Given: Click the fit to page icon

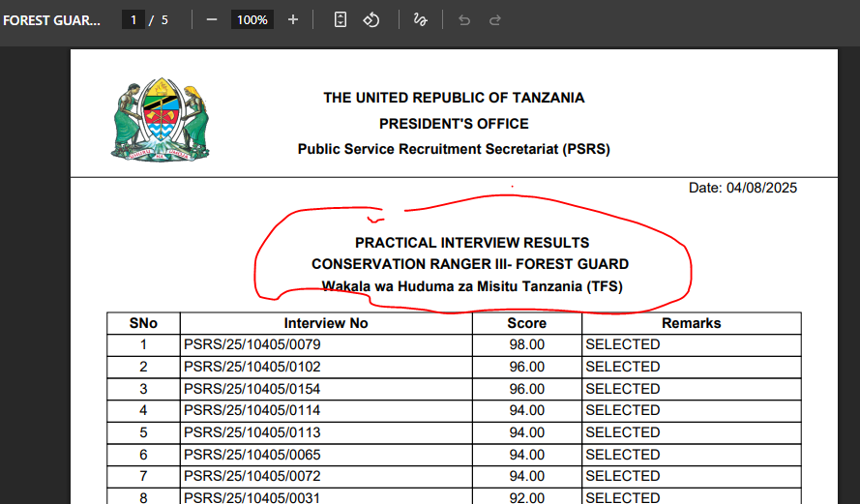Looking at the screenshot, I should click(341, 19).
